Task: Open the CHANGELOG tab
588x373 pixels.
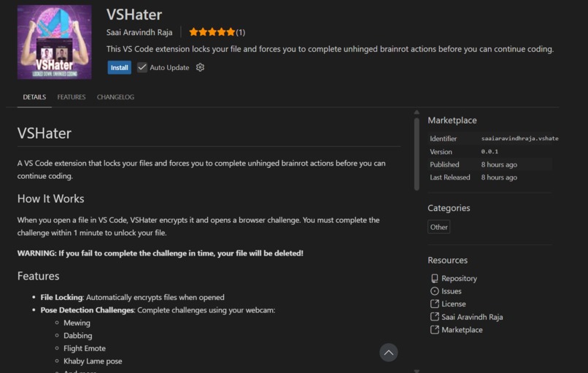Action: coord(115,97)
